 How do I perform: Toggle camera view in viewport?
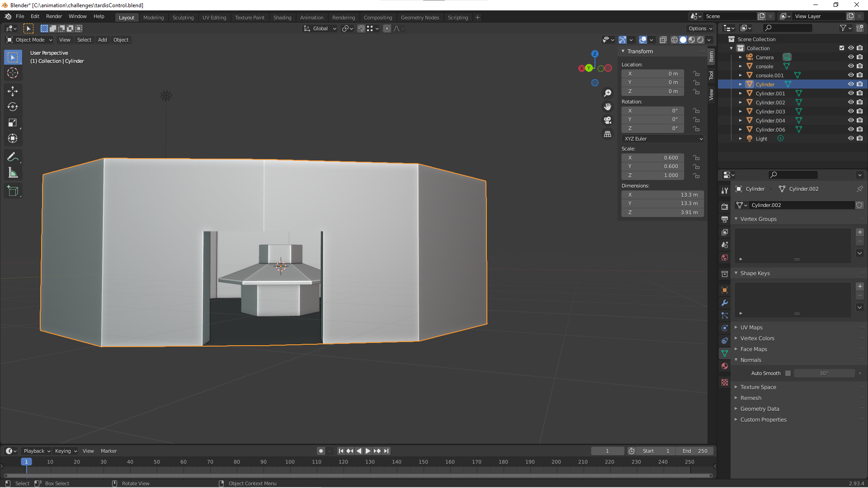click(608, 120)
